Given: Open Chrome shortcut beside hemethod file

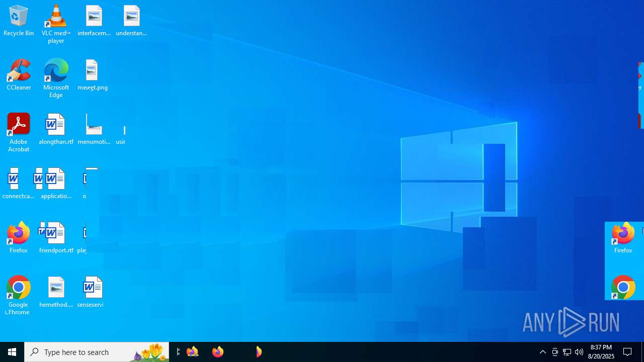Looking at the screenshot, I should pyautogui.click(x=19, y=296).
